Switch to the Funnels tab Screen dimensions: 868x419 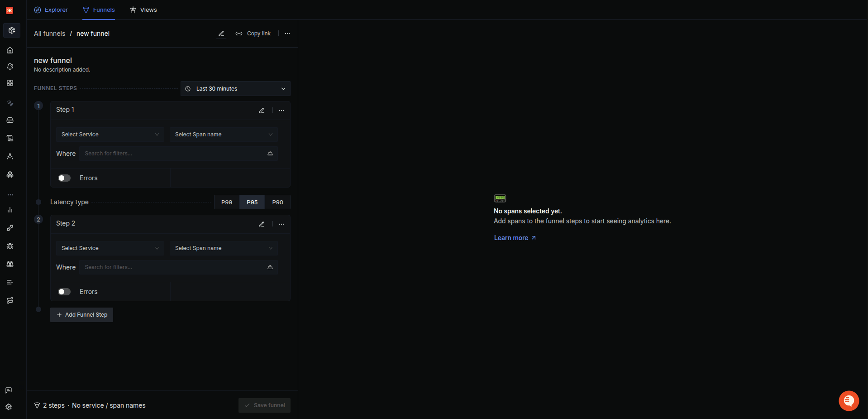99,10
